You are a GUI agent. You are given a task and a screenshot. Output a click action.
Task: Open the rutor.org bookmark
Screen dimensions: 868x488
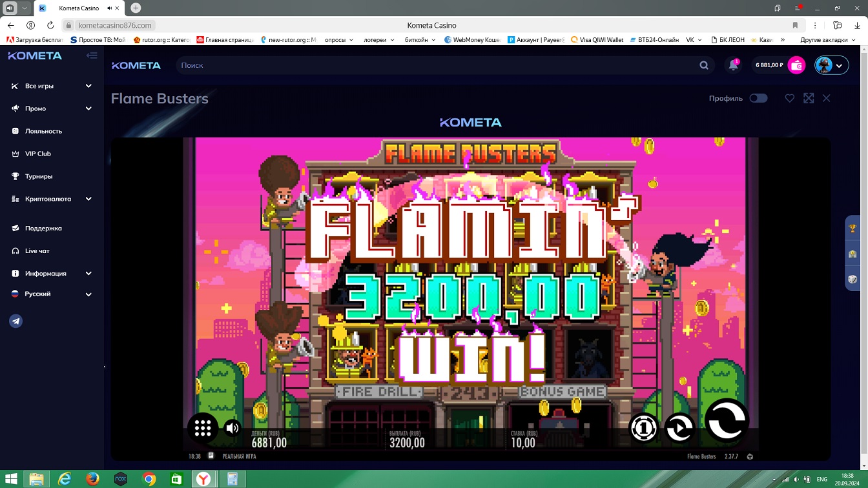pos(161,39)
